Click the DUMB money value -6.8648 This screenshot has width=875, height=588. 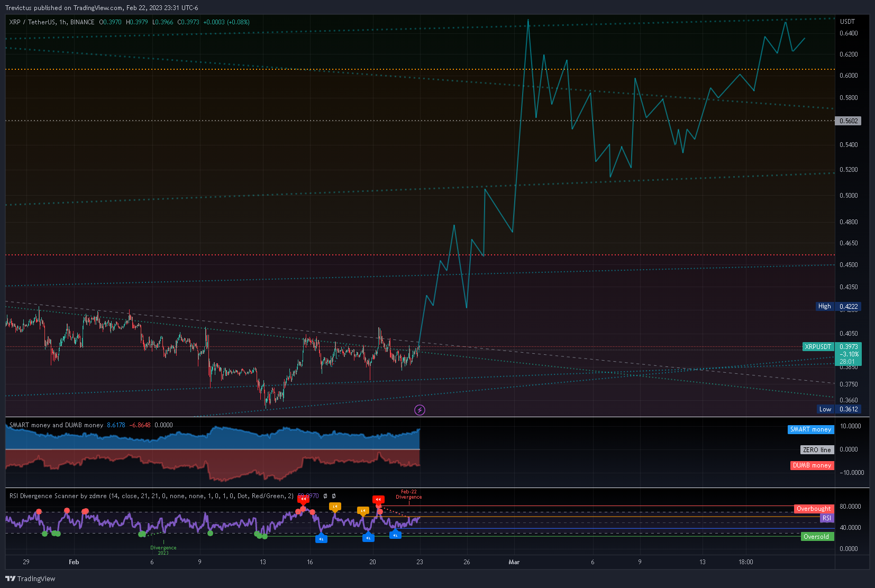tap(140, 425)
